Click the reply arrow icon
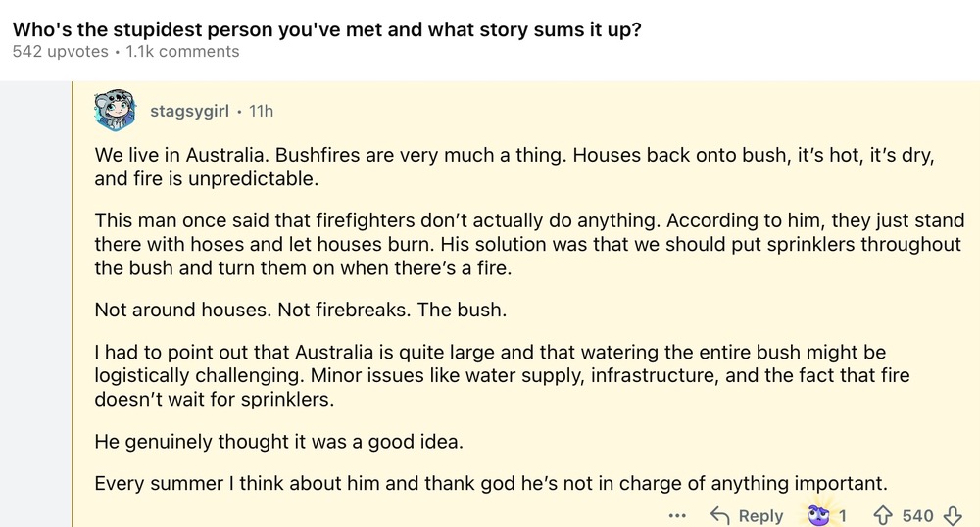 pyautogui.click(x=720, y=515)
